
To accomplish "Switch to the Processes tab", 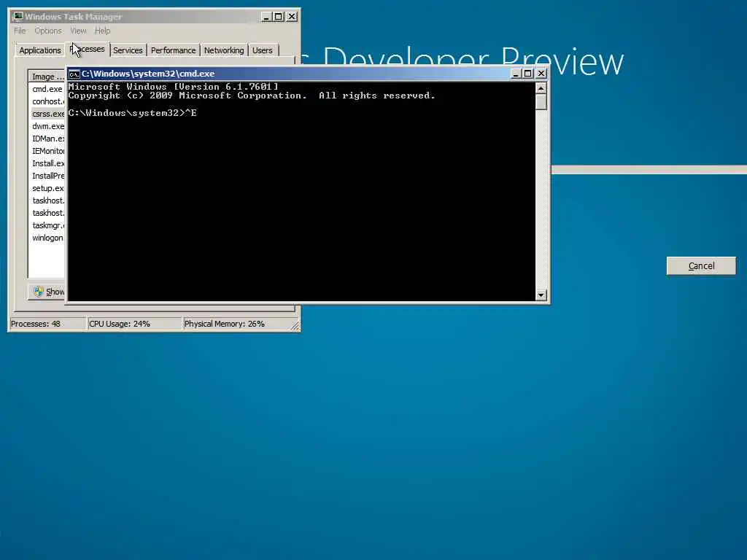I will 88,49.
